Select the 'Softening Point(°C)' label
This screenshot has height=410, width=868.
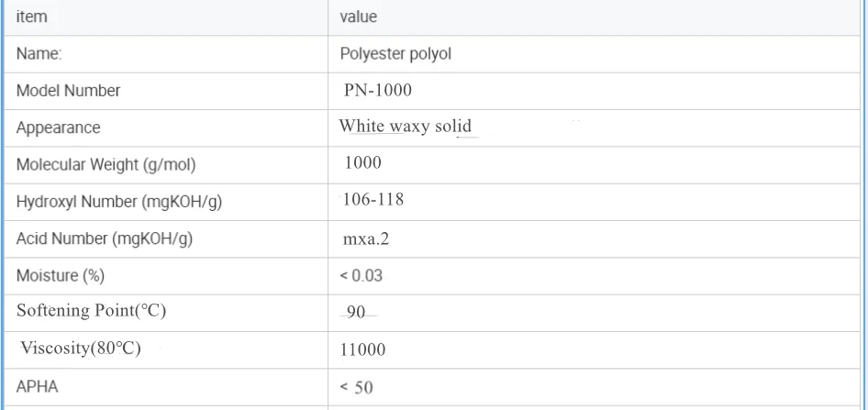pyautogui.click(x=92, y=311)
